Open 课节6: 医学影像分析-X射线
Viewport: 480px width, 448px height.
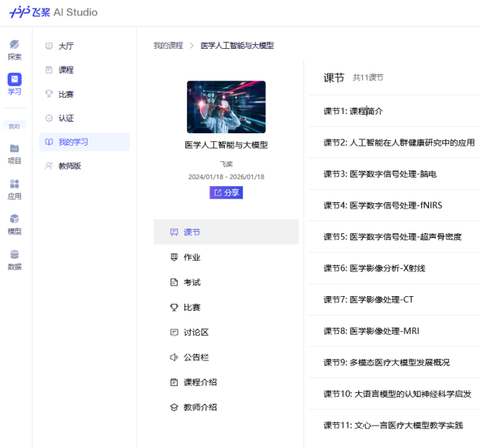coord(375,268)
